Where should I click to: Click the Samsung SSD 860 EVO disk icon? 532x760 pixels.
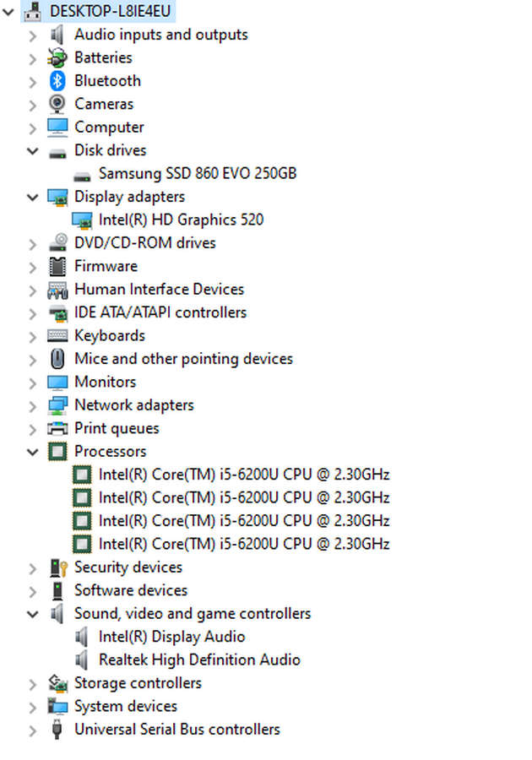[82, 173]
